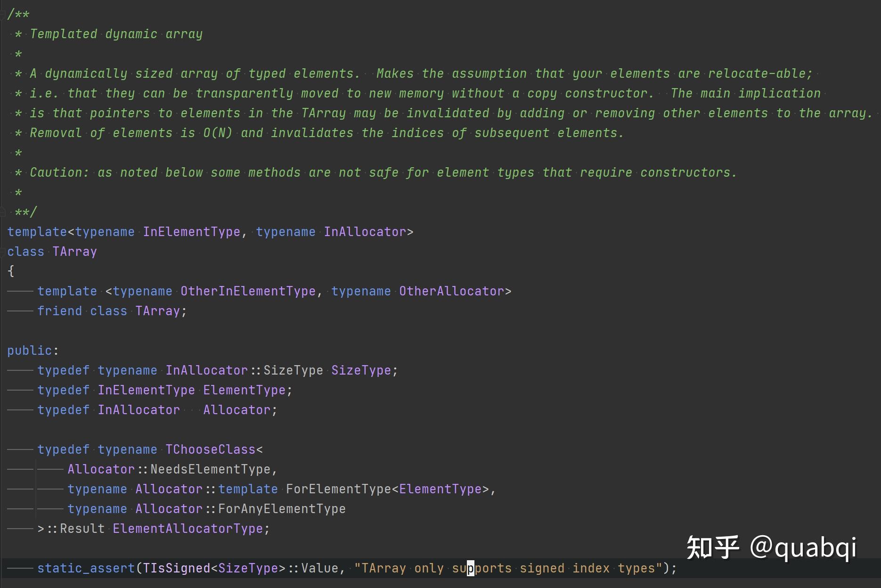This screenshot has height=588, width=881.
Task: Click the SizeType typedef alias name
Action: coord(361,370)
